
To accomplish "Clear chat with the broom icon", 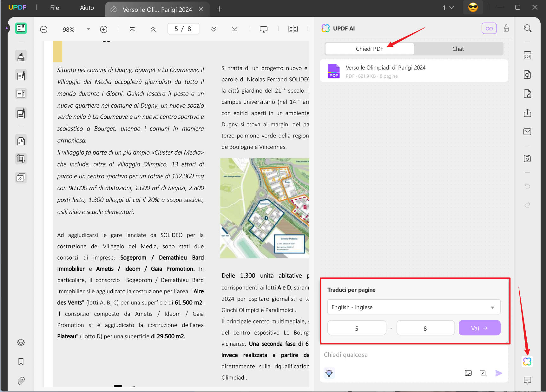I will pyautogui.click(x=506, y=28).
